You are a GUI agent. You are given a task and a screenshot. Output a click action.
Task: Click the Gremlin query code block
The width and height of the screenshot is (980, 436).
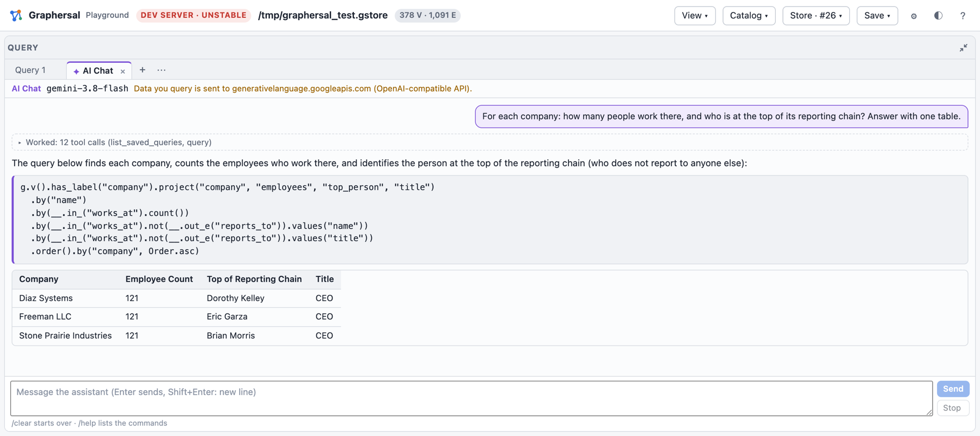pos(490,219)
